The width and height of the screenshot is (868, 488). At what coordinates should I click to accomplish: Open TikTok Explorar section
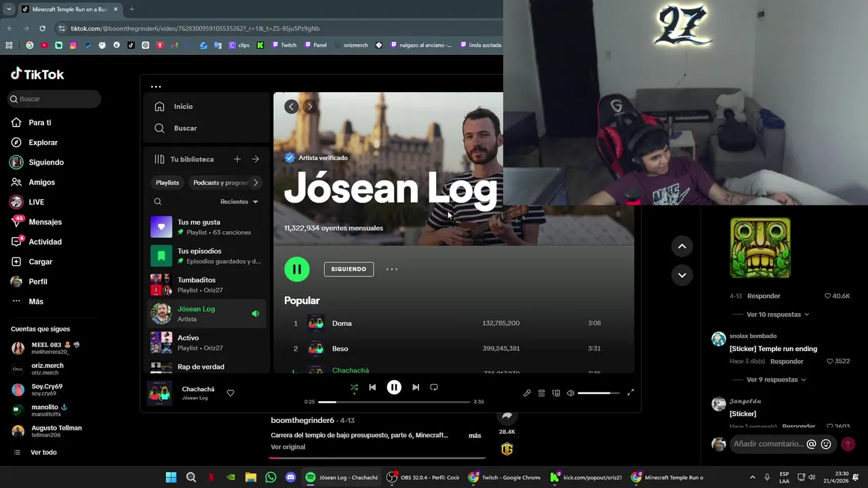(43, 142)
